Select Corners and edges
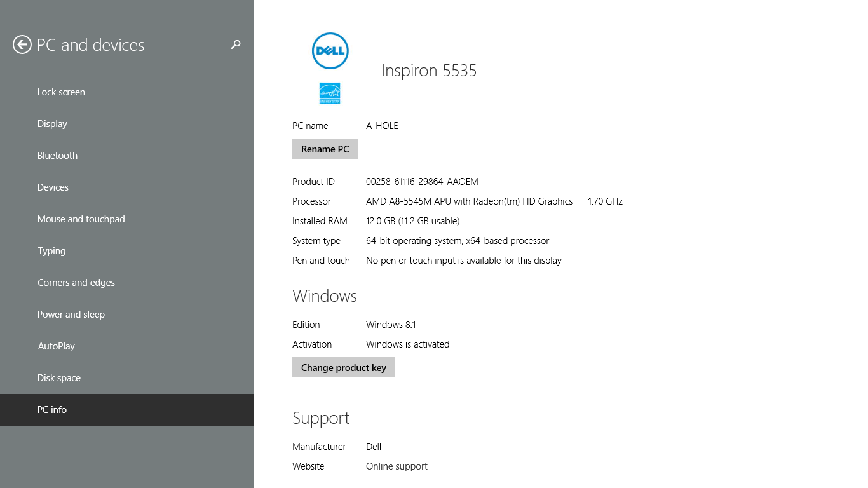868x488 pixels. [x=127, y=283]
